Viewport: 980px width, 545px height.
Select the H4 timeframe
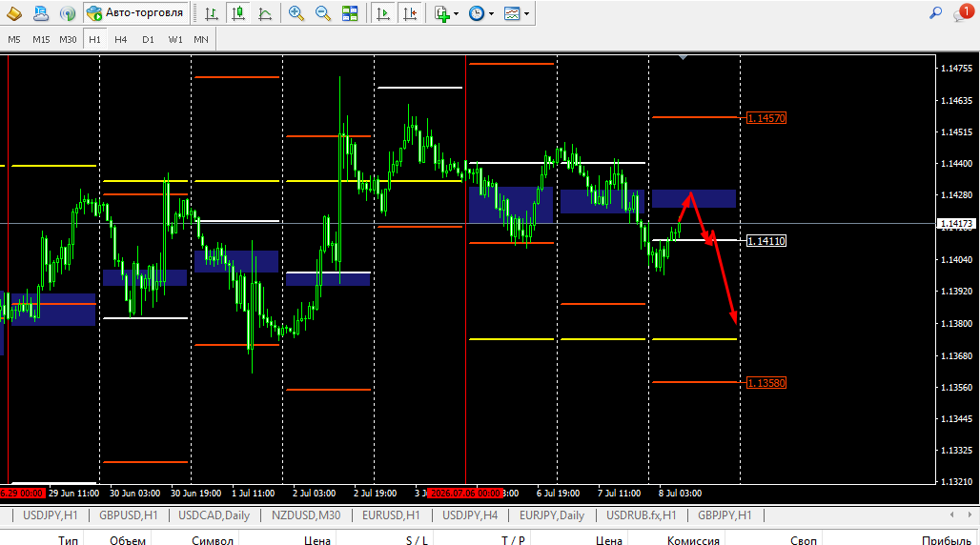[x=121, y=39]
